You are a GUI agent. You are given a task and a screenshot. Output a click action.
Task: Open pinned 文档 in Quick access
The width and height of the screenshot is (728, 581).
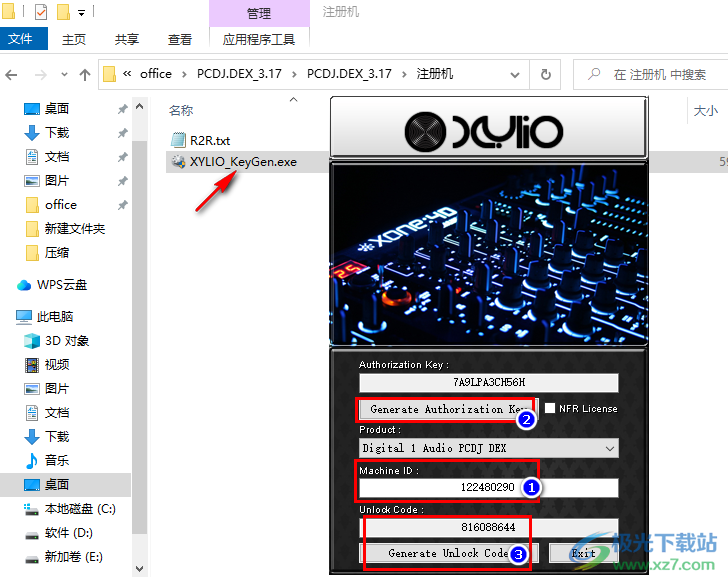[57, 157]
